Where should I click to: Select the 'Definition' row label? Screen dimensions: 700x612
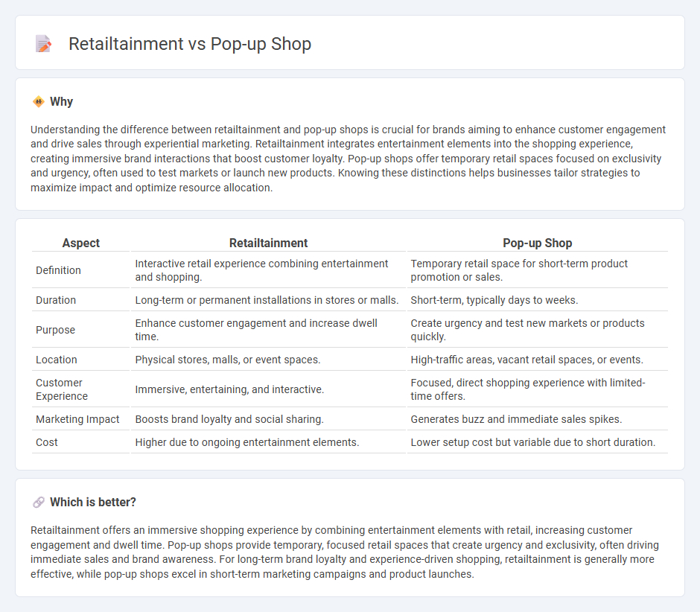tap(59, 270)
